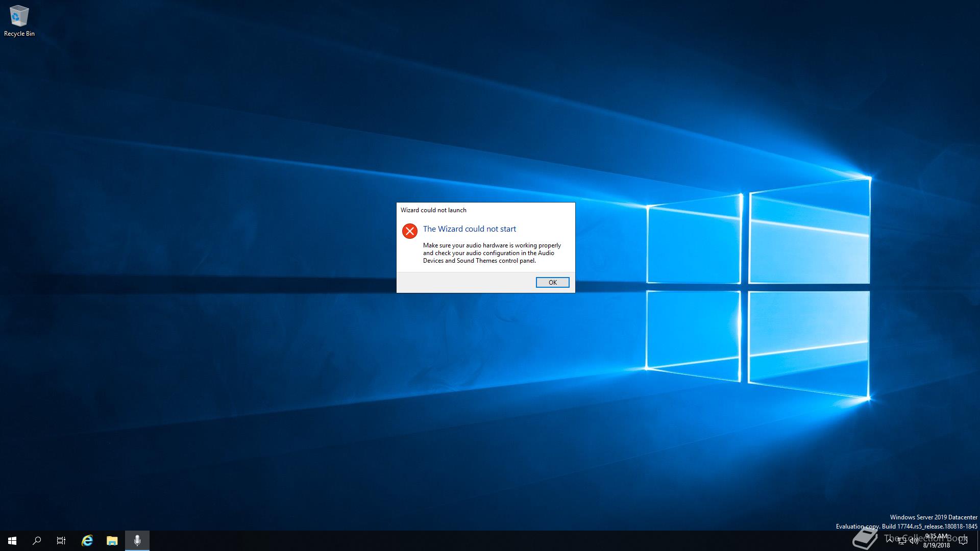
Task: Select the Speech Recognition microphone taskbar app
Action: point(137,541)
